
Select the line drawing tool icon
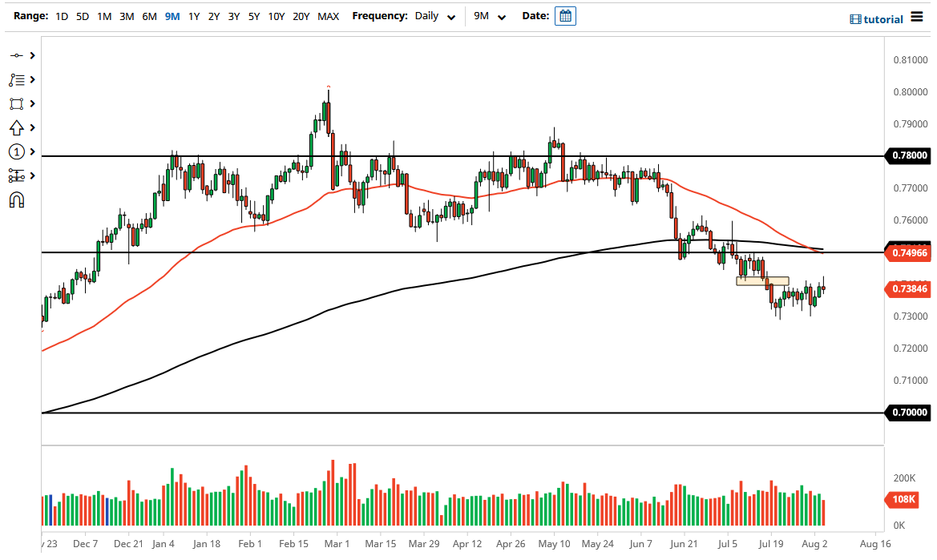(x=16, y=55)
